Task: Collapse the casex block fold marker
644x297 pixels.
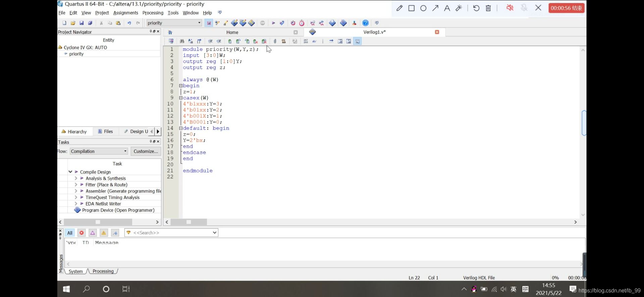Action: (x=181, y=98)
